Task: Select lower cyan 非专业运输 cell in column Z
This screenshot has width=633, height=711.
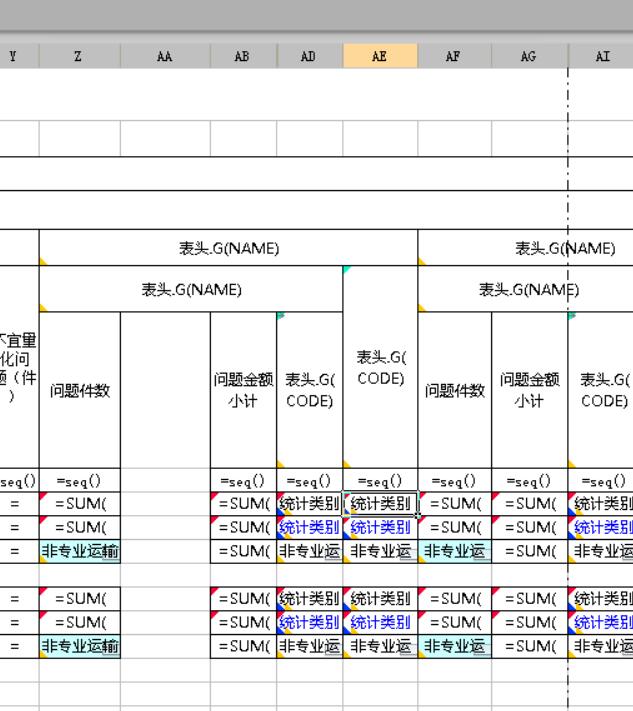Action: pyautogui.click(x=80, y=646)
